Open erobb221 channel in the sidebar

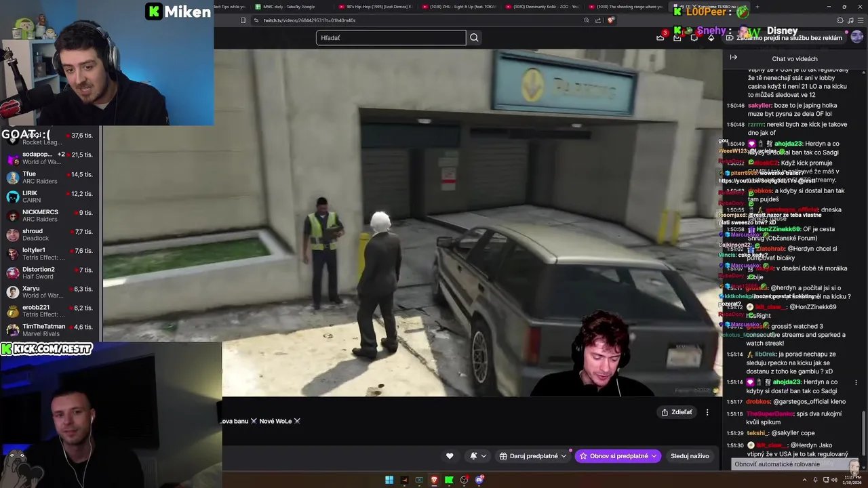click(x=51, y=311)
